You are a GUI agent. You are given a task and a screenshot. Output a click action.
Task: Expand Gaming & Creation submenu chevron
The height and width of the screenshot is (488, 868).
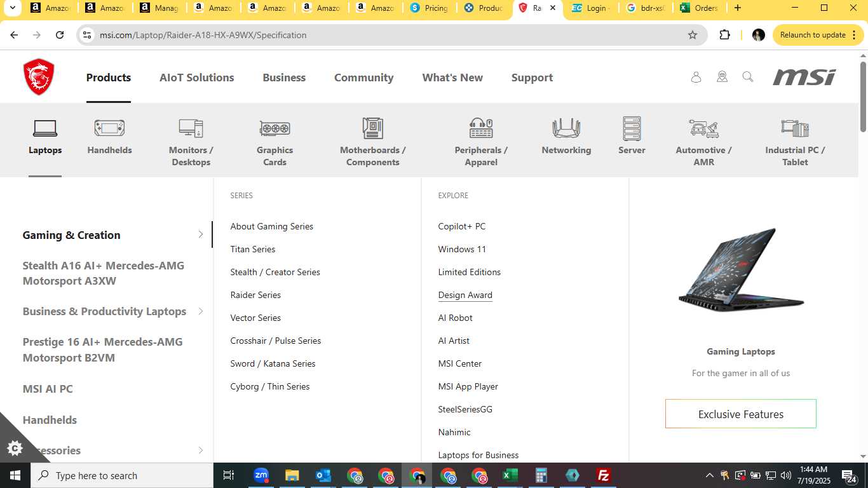pyautogui.click(x=201, y=234)
